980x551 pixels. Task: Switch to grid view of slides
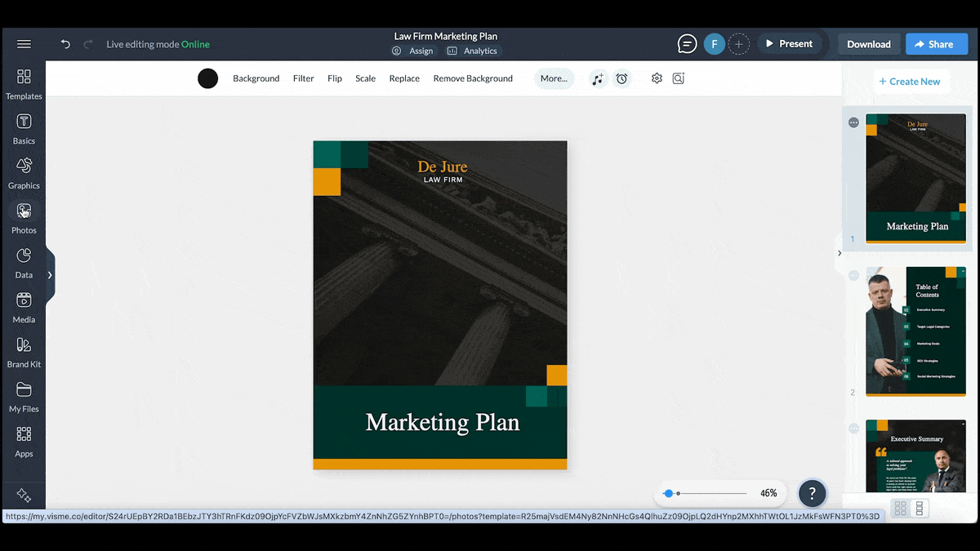pos(901,509)
